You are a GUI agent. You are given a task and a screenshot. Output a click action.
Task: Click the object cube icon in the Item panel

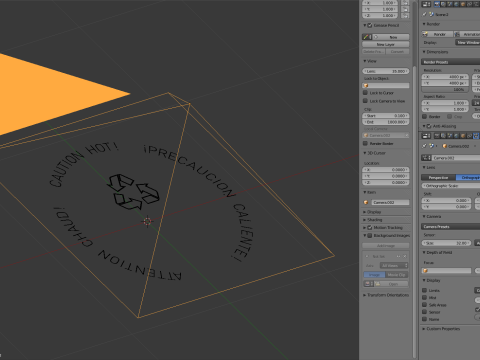[366, 202]
